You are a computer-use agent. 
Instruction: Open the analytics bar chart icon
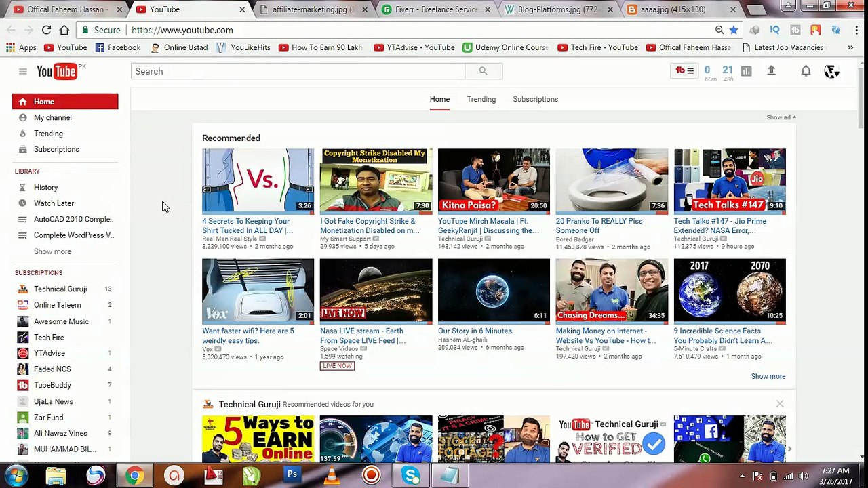747,71
